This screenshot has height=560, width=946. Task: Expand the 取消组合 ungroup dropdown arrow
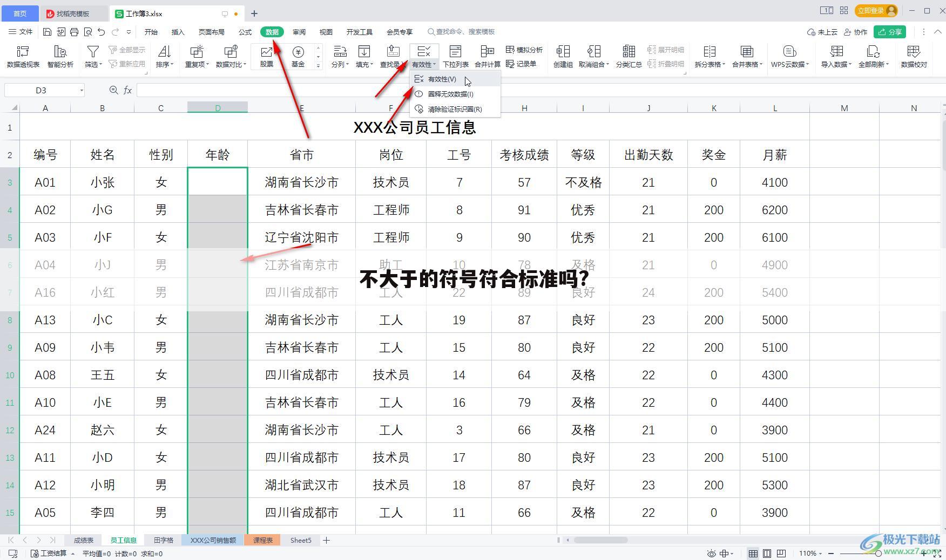(608, 65)
